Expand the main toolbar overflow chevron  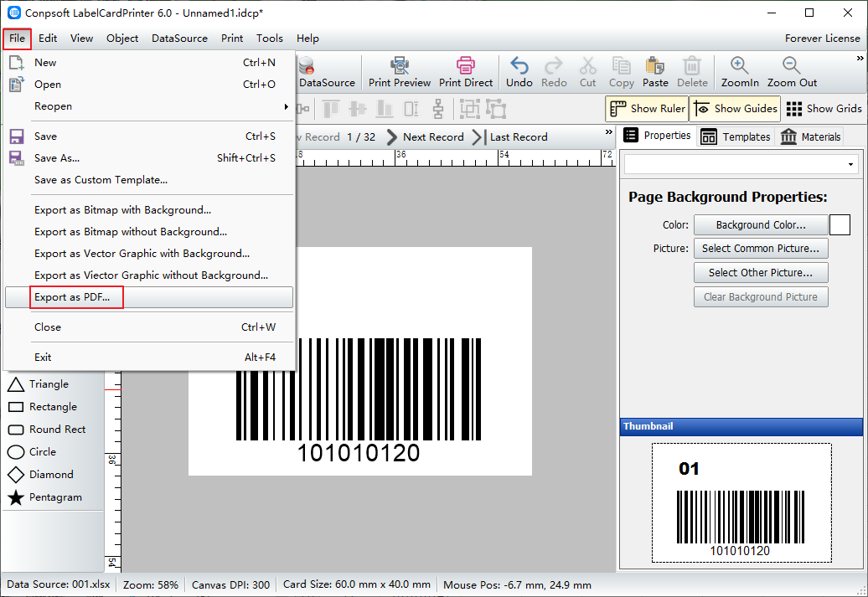(x=860, y=58)
